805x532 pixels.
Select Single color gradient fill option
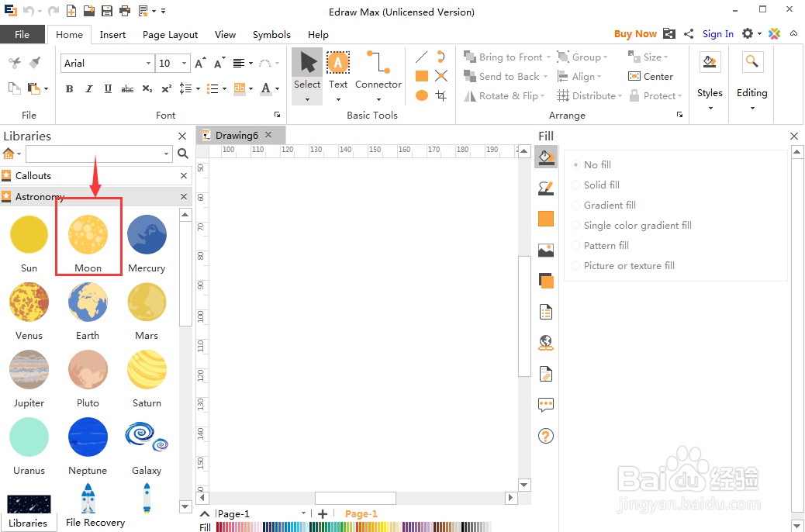[x=576, y=226]
